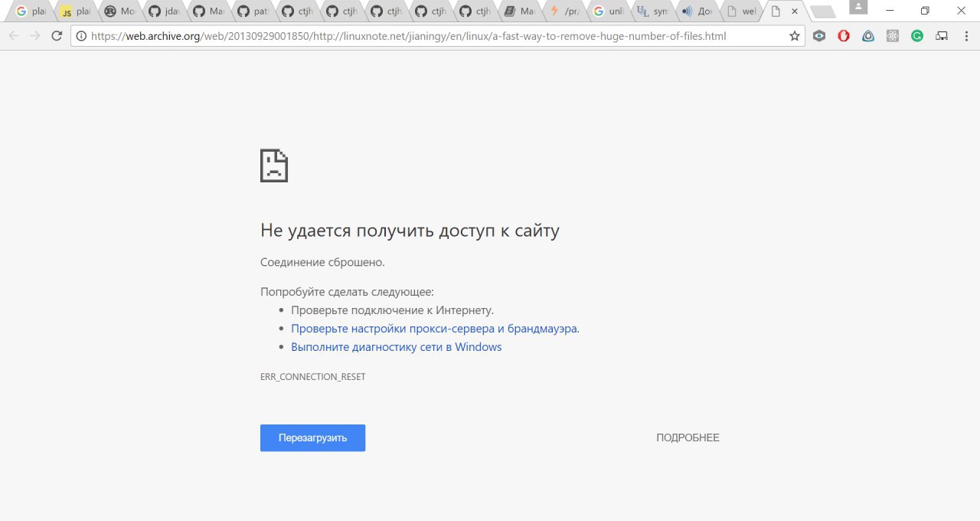Viewport: 980px width, 521px height.
Task: Click the web.archive.org address bar
Action: pos(436,36)
